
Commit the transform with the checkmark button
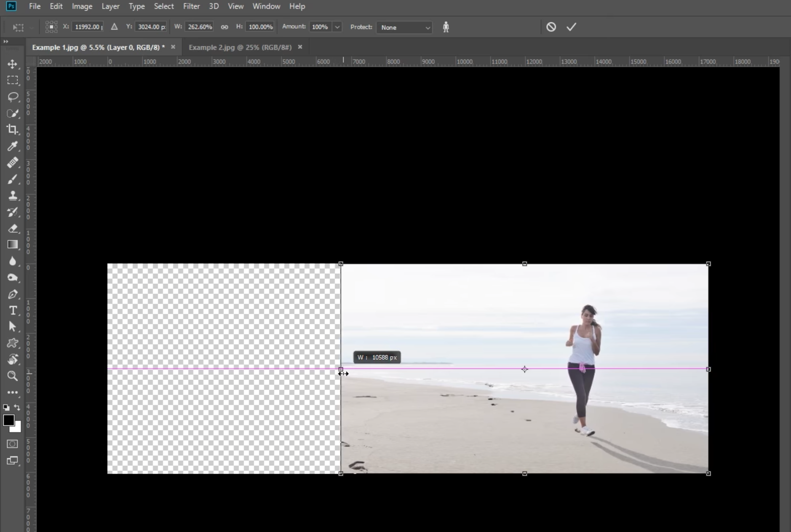pos(571,27)
